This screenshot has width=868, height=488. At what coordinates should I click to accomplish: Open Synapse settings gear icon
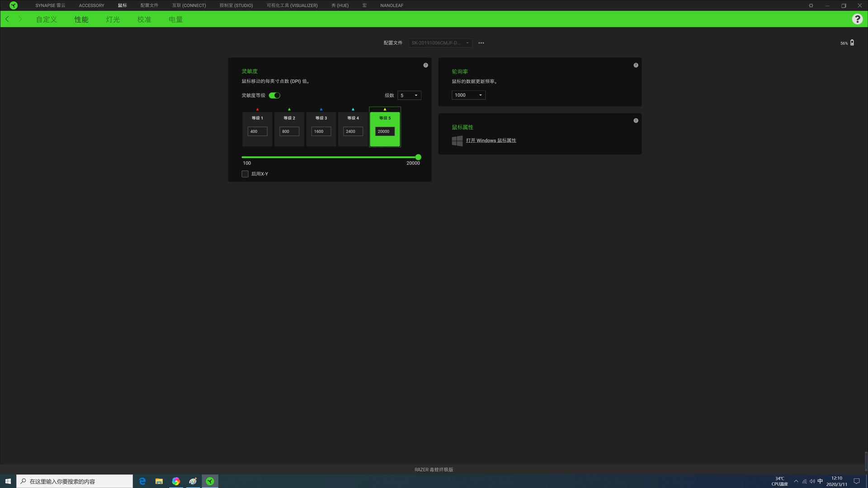coord(811,5)
